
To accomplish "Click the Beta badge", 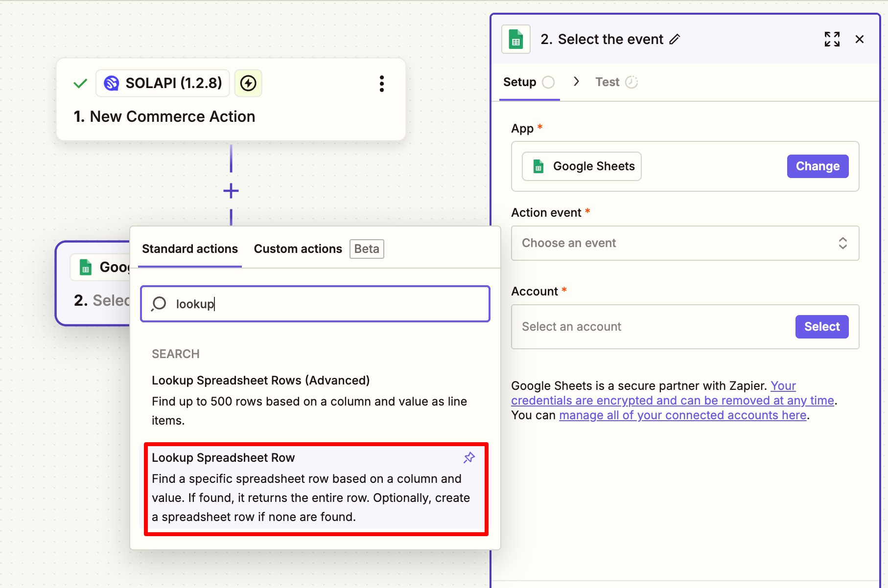I will (x=367, y=249).
